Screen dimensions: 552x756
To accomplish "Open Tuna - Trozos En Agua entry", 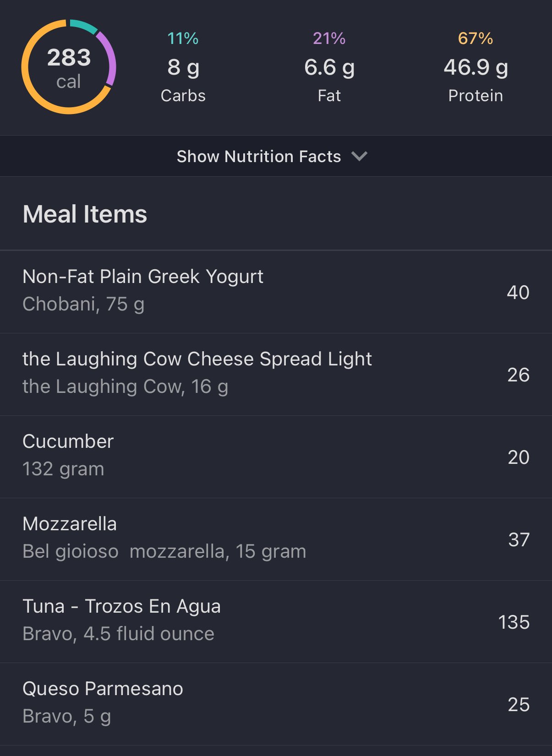I will [x=121, y=606].
